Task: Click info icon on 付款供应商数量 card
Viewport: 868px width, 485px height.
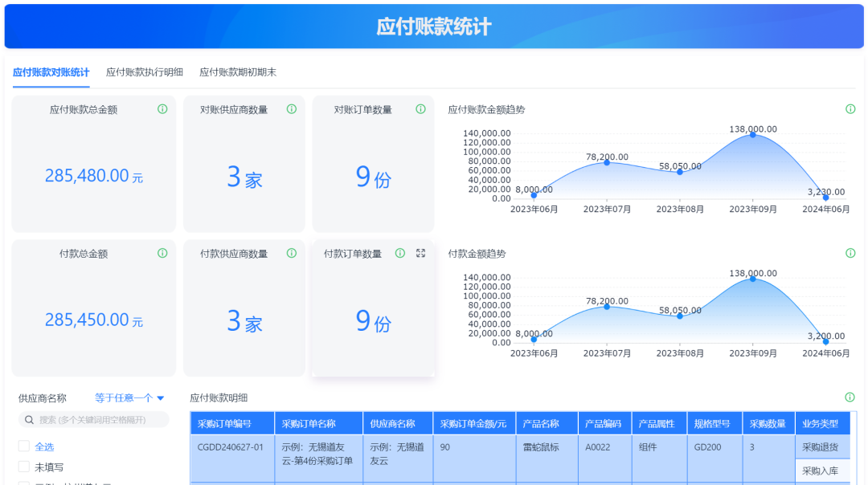Action: pos(292,254)
